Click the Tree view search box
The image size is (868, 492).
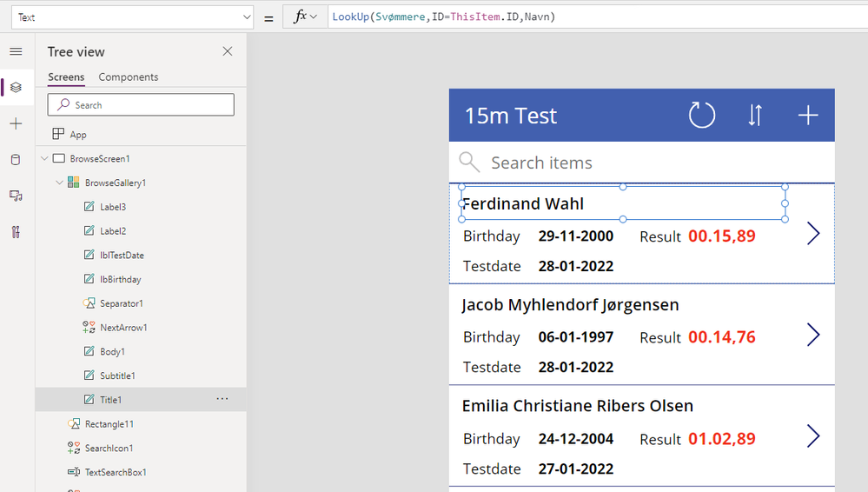(x=141, y=105)
